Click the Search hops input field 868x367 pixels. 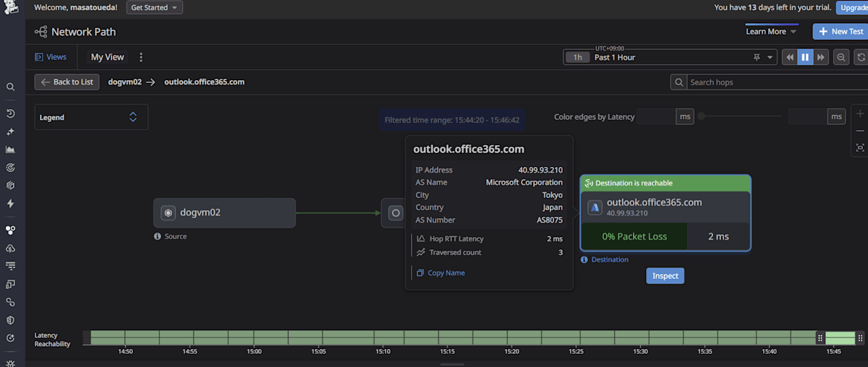pyautogui.click(x=776, y=82)
